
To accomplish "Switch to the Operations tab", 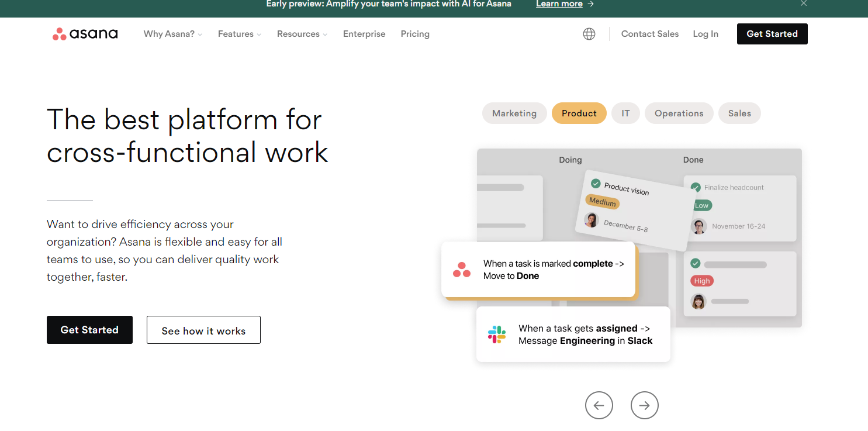I will 679,113.
